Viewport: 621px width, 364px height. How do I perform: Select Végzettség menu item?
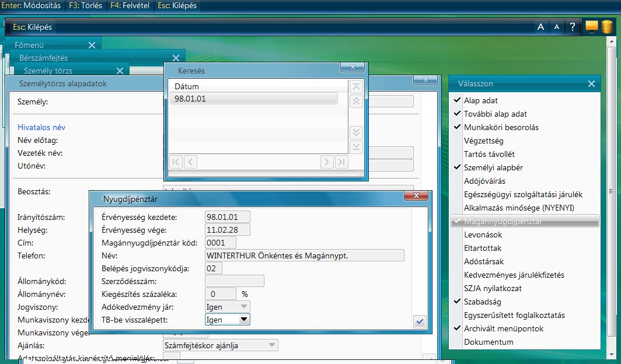[x=524, y=141]
